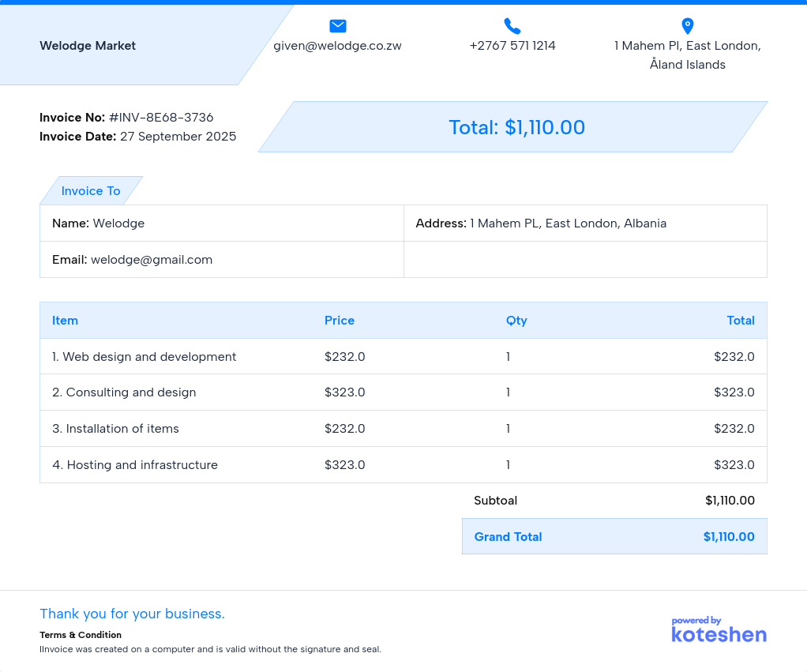
Task: Click invoice number #INV-8E68-3736
Action: [x=161, y=118]
